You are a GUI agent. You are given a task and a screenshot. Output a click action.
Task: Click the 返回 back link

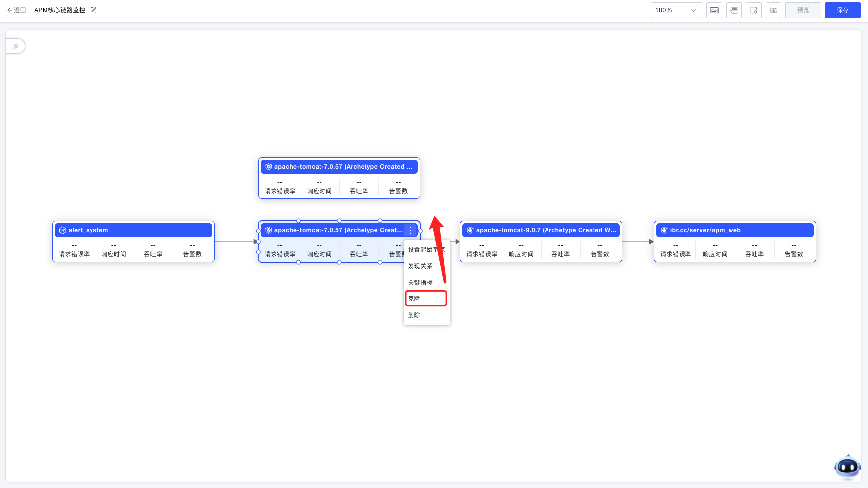tap(17, 10)
